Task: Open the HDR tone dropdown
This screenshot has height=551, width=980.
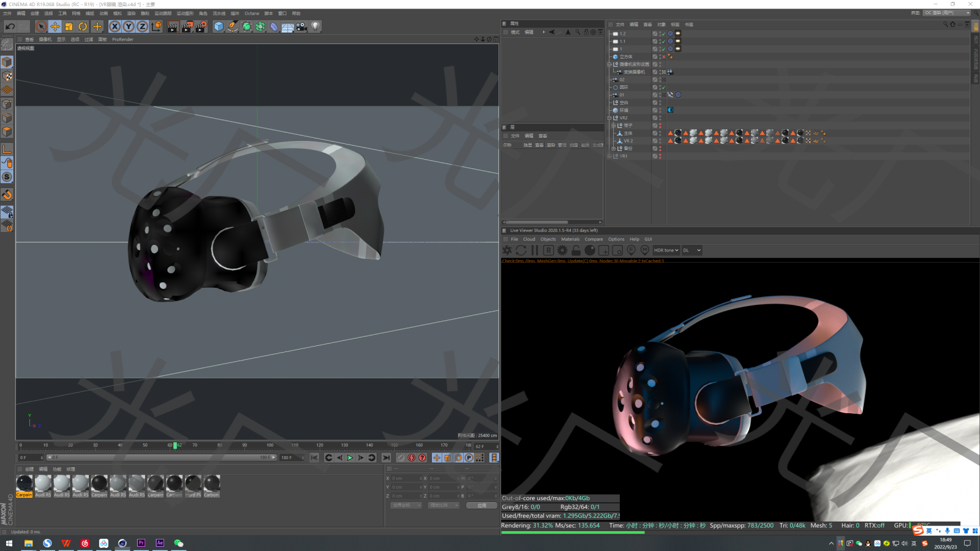Action: tap(666, 250)
